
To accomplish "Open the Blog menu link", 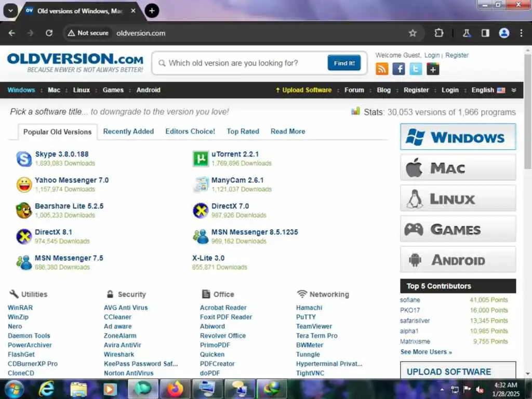I will click(x=384, y=90).
